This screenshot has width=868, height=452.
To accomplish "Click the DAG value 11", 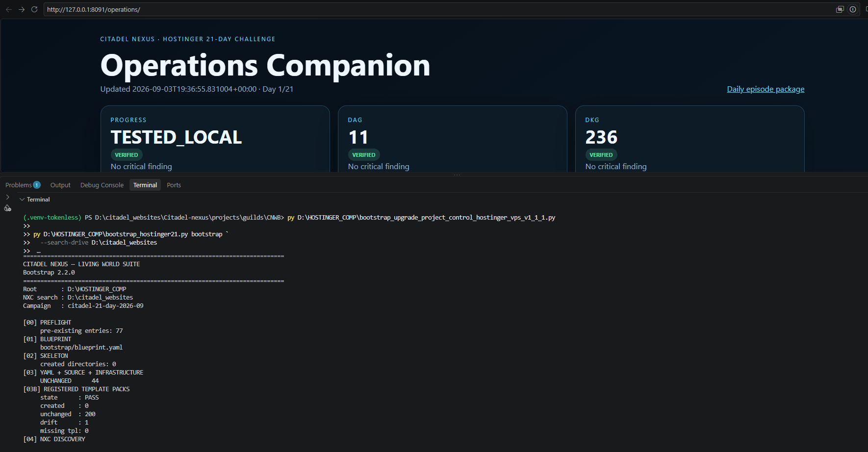I will point(358,137).
